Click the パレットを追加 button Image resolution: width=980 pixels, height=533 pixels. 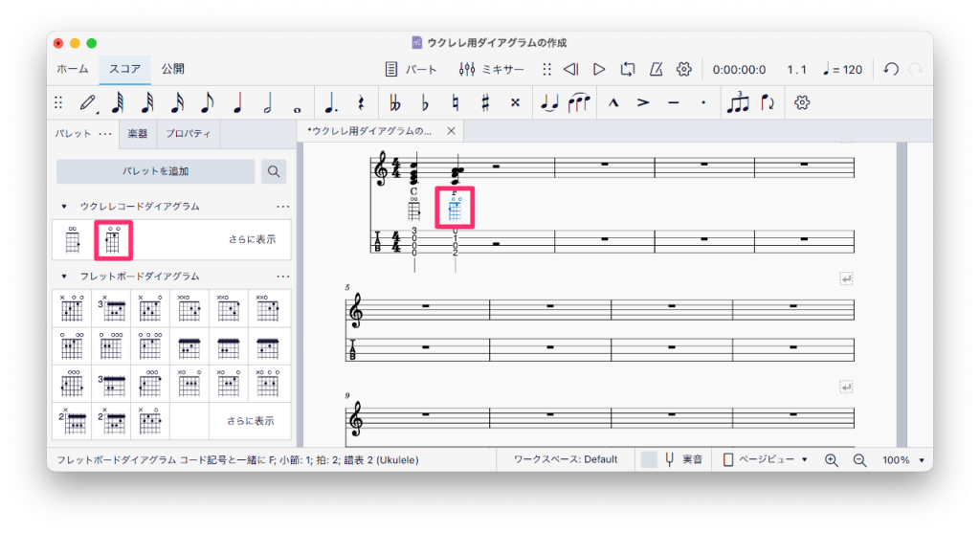point(155,171)
